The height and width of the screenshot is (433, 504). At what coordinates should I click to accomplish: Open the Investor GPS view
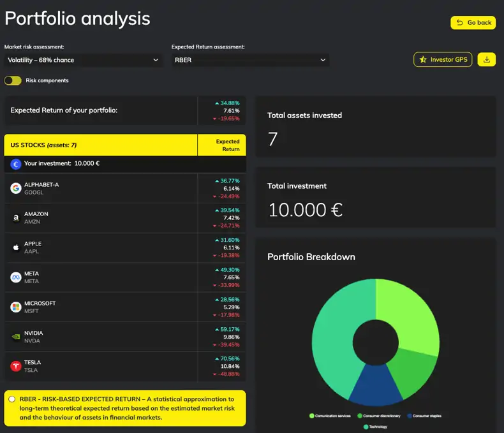point(443,59)
